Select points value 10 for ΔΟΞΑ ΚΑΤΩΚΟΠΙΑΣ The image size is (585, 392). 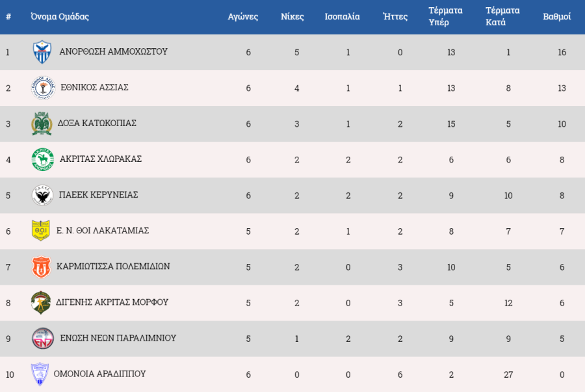pos(562,124)
